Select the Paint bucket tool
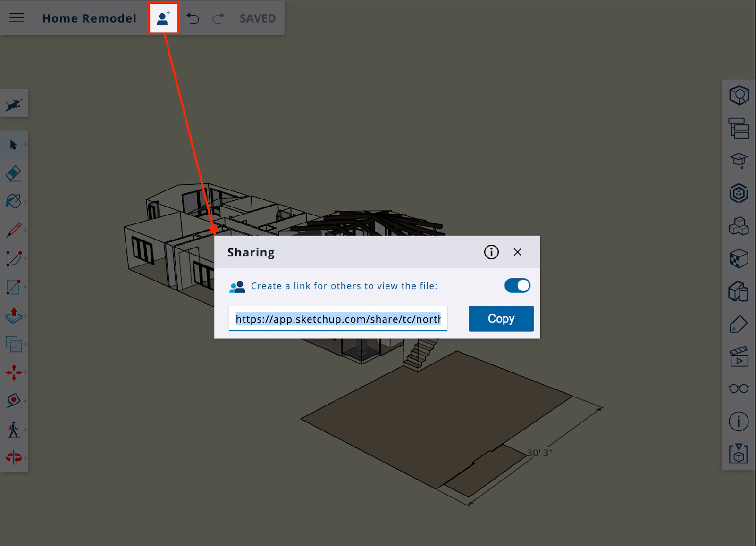The height and width of the screenshot is (546, 756). coord(14,202)
